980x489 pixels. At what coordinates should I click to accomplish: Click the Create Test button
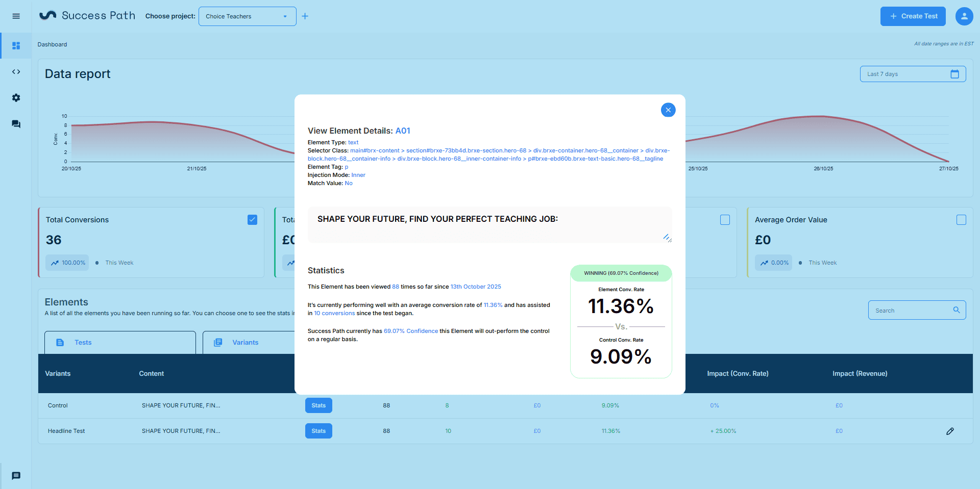tap(913, 16)
